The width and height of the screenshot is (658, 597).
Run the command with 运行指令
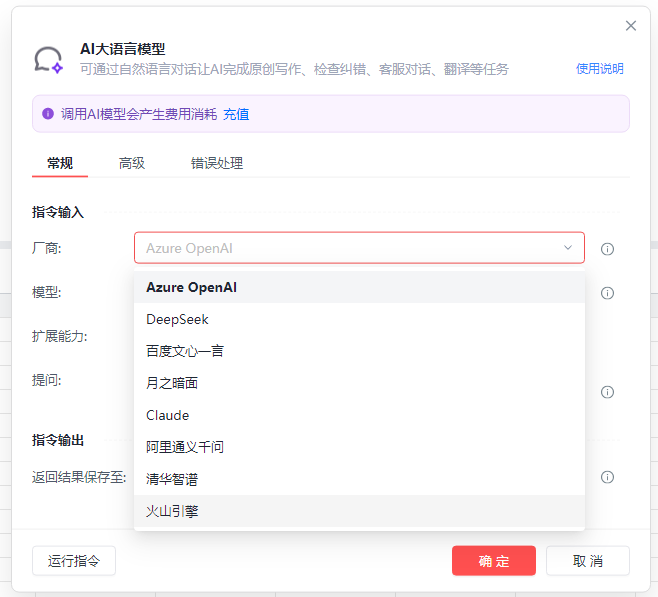coord(74,561)
